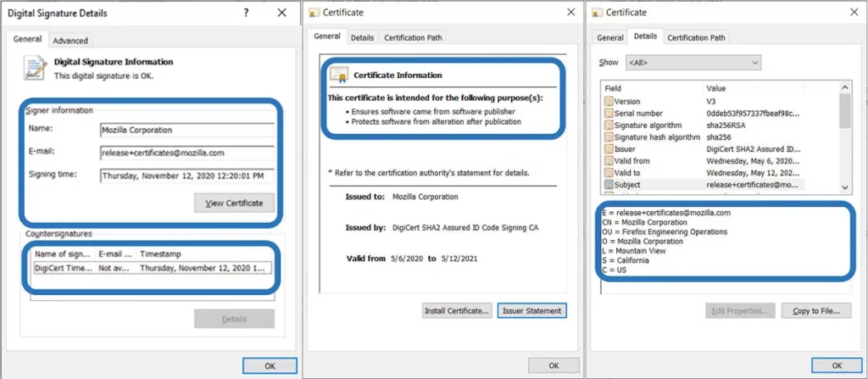Viewport: 868px width, 379px height.
Task: Click the Copy to File button
Action: tap(816, 311)
